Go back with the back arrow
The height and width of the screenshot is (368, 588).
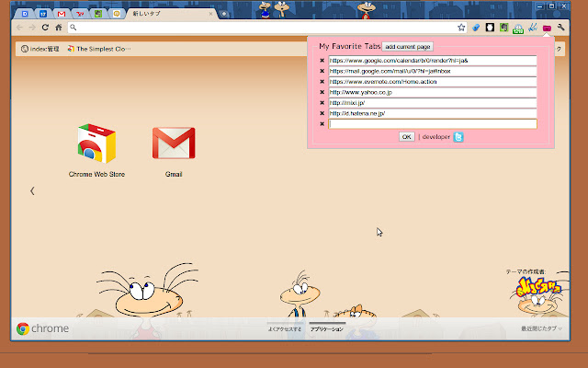pos(19,28)
